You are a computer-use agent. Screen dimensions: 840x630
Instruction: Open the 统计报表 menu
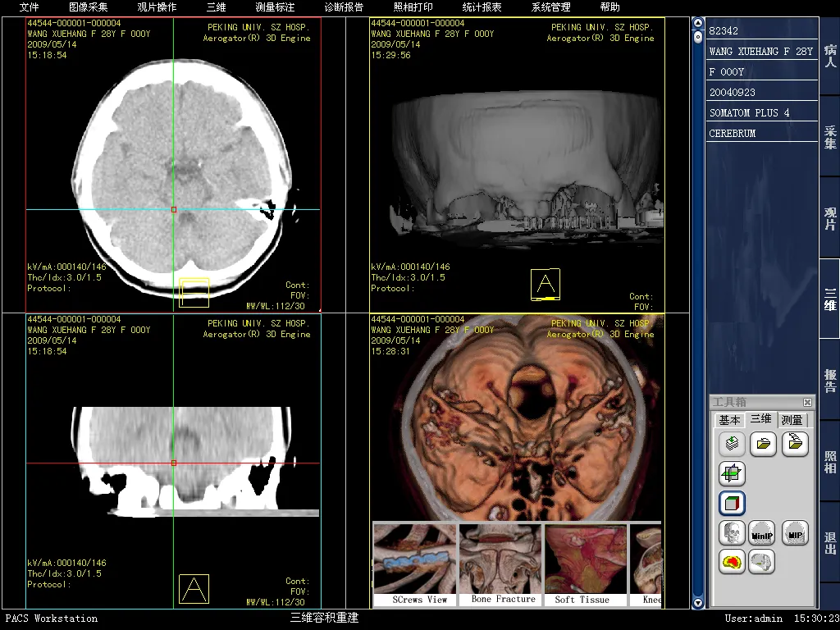482,7
